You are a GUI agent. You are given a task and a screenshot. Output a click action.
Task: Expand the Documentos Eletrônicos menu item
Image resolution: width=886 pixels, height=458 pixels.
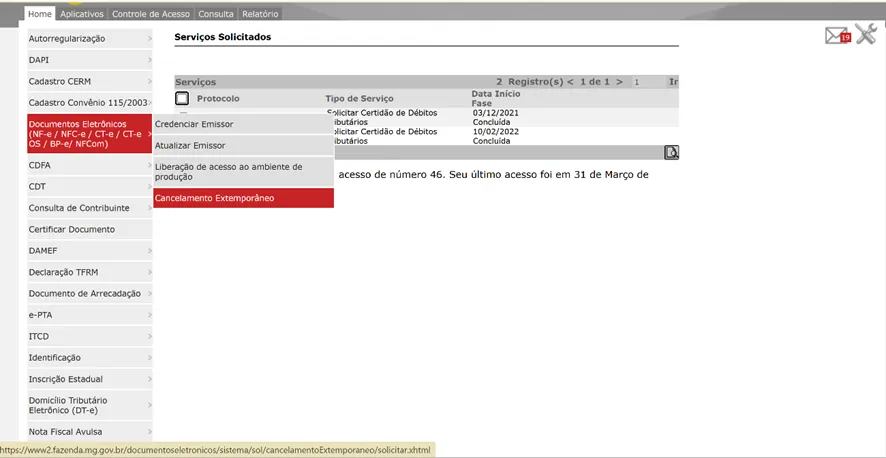tap(90, 134)
